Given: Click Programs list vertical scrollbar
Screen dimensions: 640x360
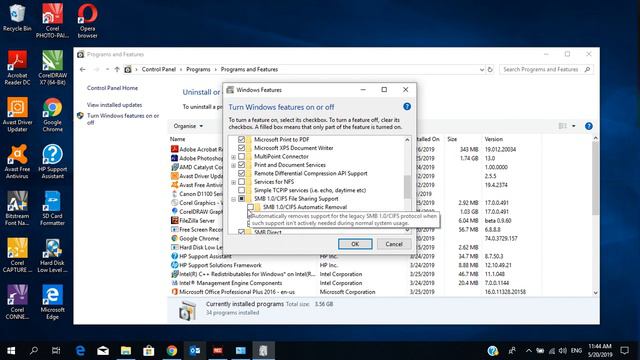Looking at the screenshot, I should coord(596,178).
